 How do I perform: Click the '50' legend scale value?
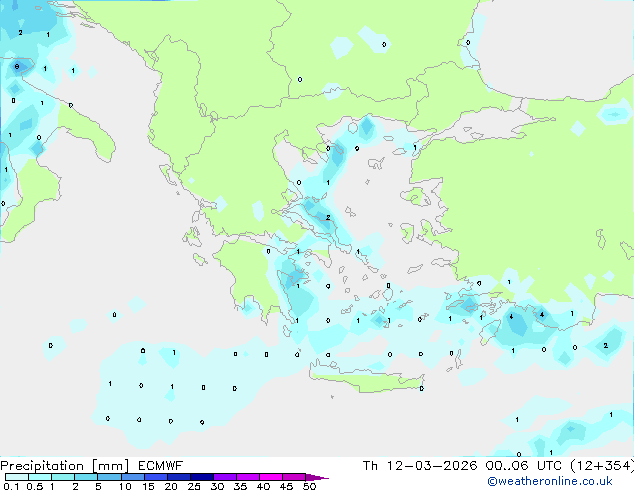click(x=309, y=486)
